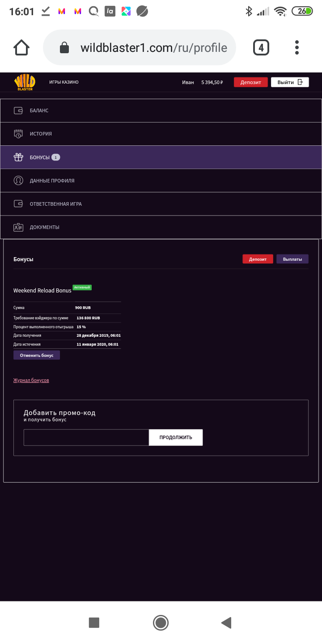Click the user icon beside Данные профиля
The width and height of the screenshot is (322, 644).
click(x=18, y=181)
